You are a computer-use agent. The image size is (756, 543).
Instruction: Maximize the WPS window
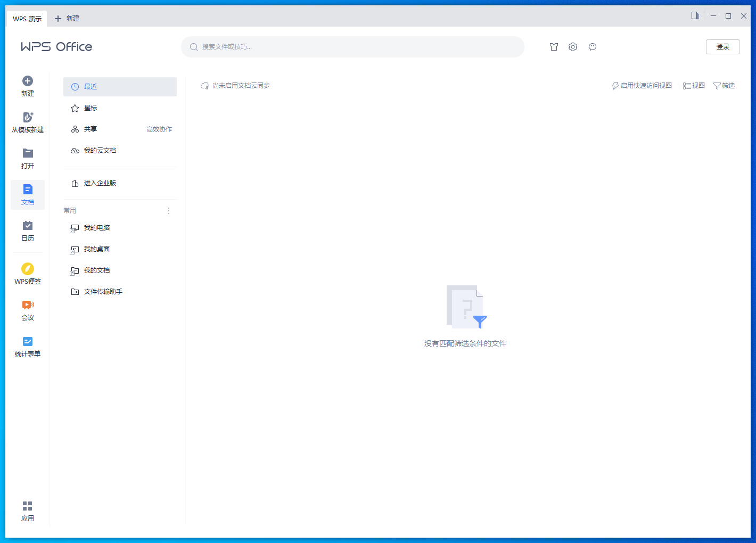point(728,16)
